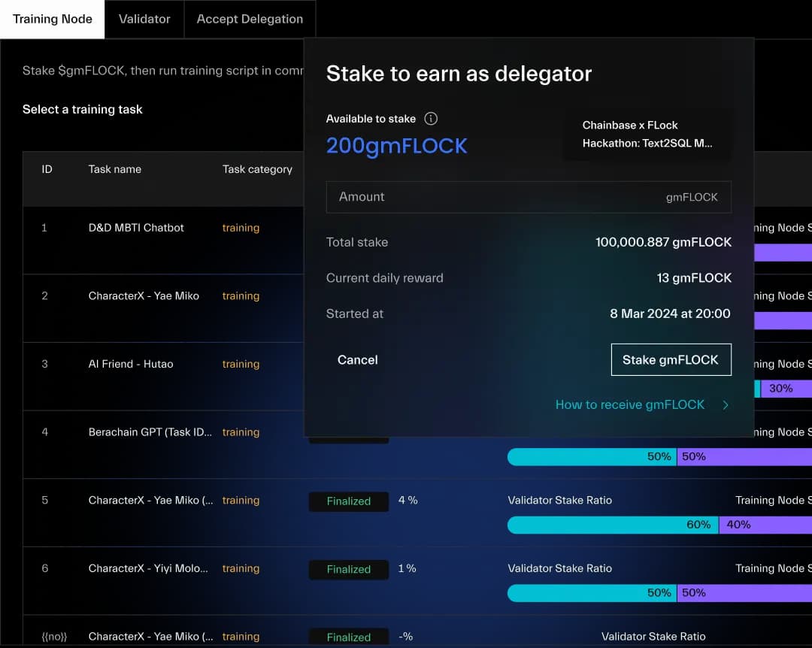This screenshot has width=812, height=648.
Task: Open the How to receive gmFLOCK link
Action: (x=629, y=405)
